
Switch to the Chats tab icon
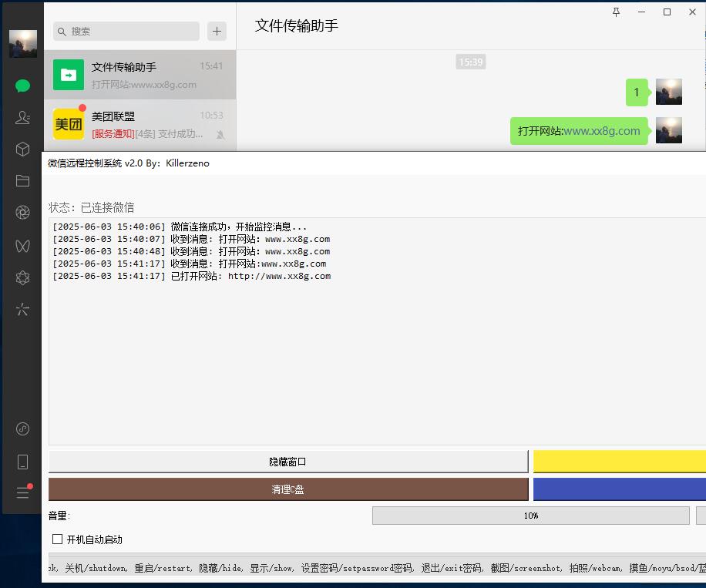coord(22,86)
